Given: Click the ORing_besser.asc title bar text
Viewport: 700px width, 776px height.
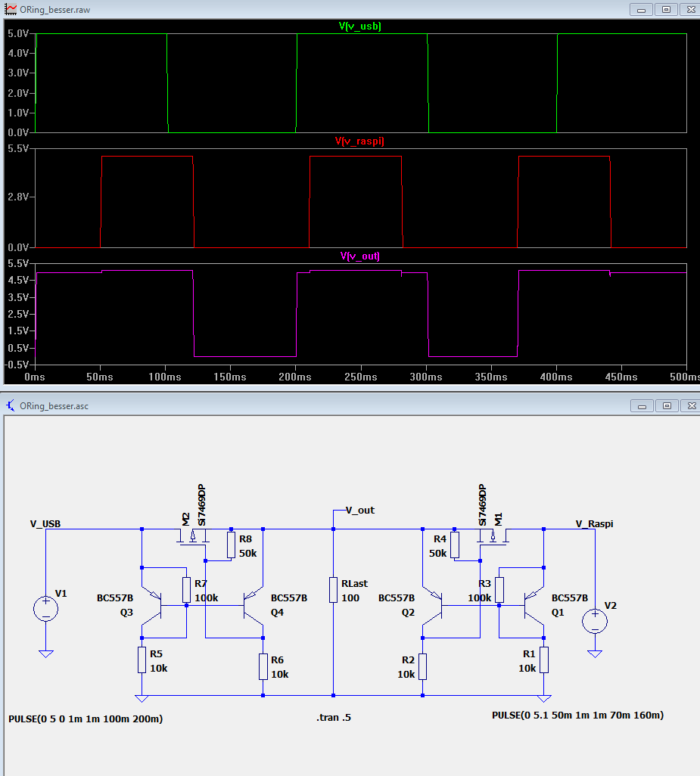Looking at the screenshot, I should coord(54,406).
